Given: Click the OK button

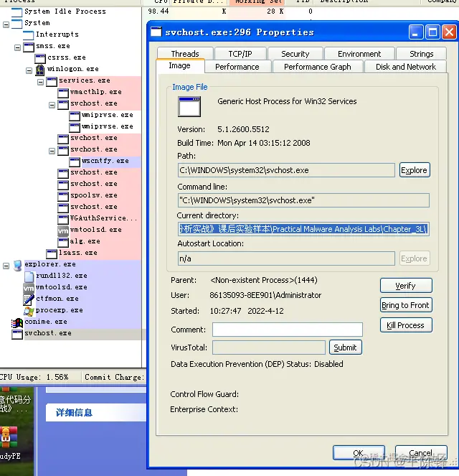Looking at the screenshot, I should (x=359, y=453).
